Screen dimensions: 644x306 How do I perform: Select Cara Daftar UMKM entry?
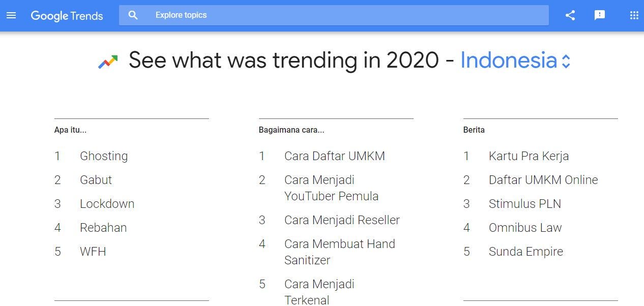[335, 156]
